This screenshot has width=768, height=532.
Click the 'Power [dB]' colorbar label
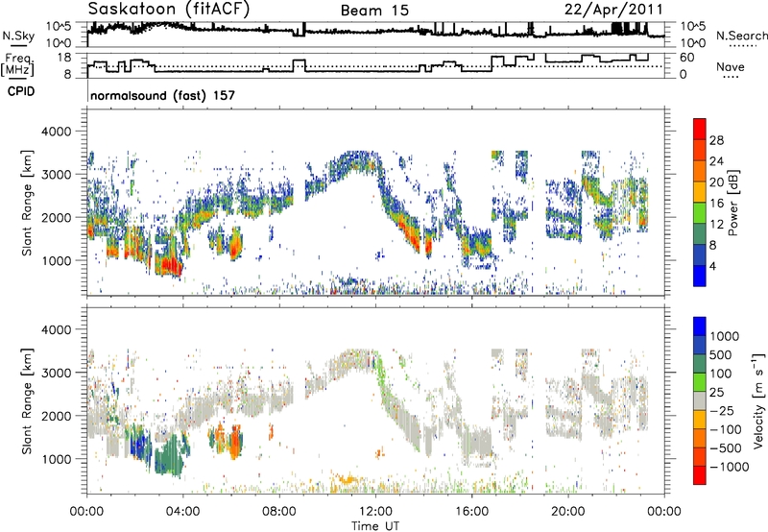(733, 203)
